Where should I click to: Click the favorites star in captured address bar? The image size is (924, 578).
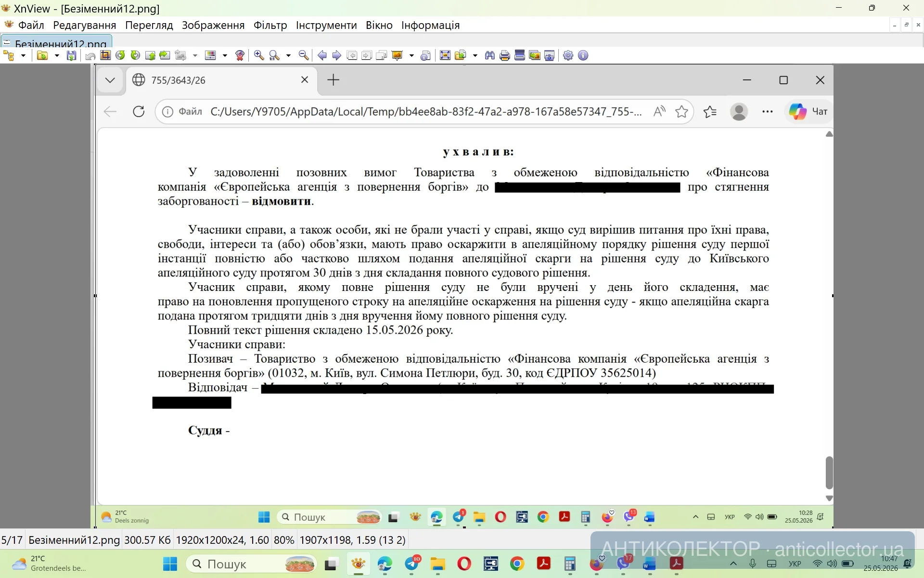pos(681,112)
